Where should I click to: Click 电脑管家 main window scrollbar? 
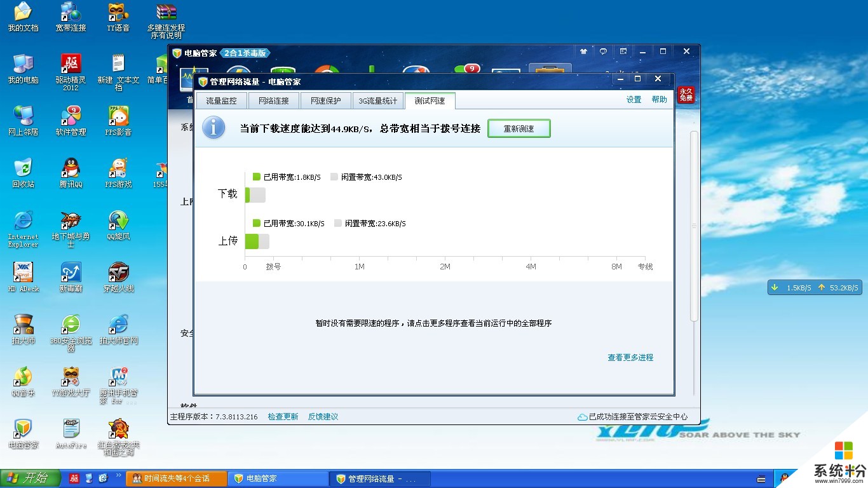(694, 226)
